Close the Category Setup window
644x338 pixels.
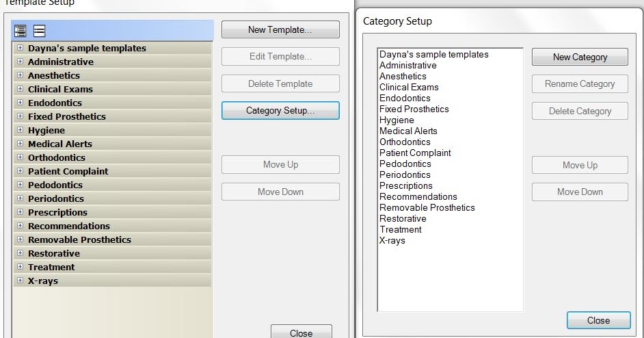598,320
